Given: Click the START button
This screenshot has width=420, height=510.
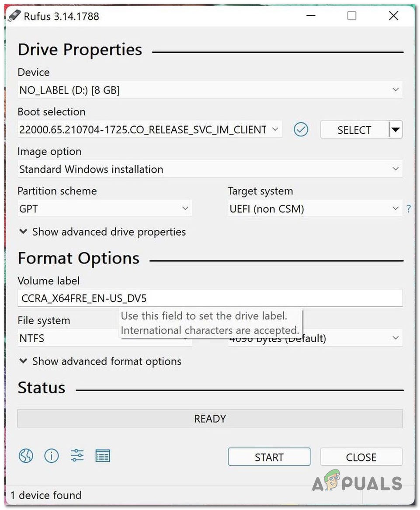Looking at the screenshot, I should coord(269,457).
